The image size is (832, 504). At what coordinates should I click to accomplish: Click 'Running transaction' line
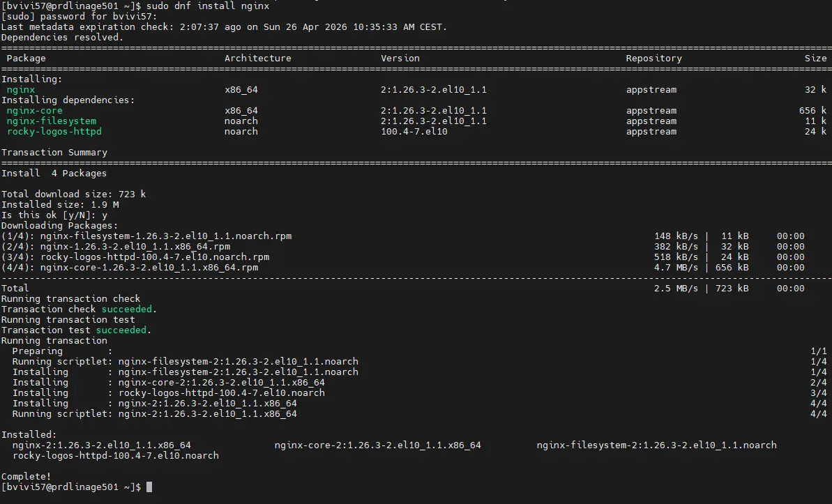coord(54,341)
